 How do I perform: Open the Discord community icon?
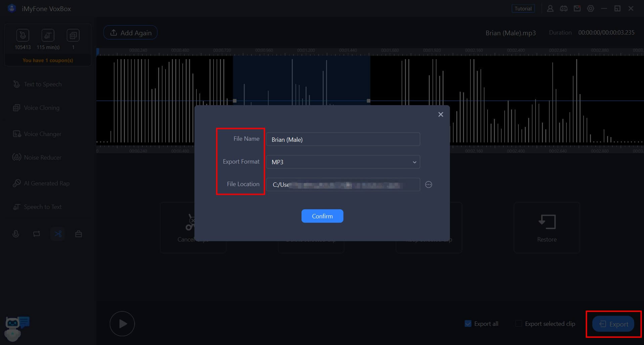pos(563,8)
